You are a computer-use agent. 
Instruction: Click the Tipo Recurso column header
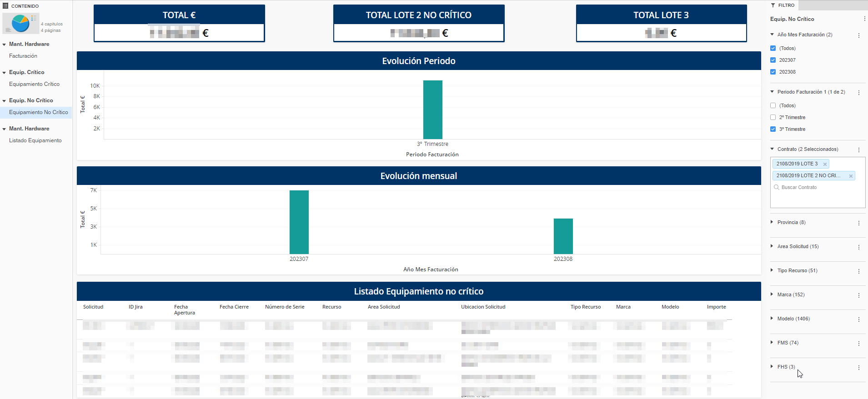pyautogui.click(x=586, y=307)
